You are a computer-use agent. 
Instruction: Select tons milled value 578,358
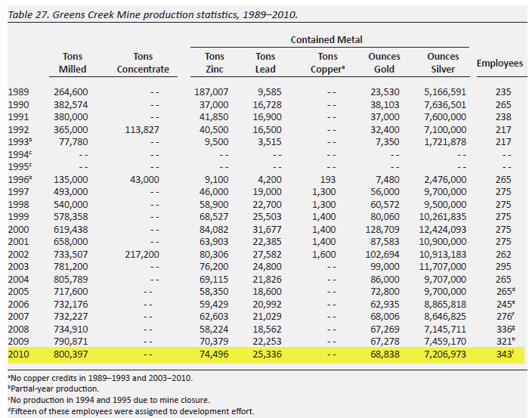70,217
